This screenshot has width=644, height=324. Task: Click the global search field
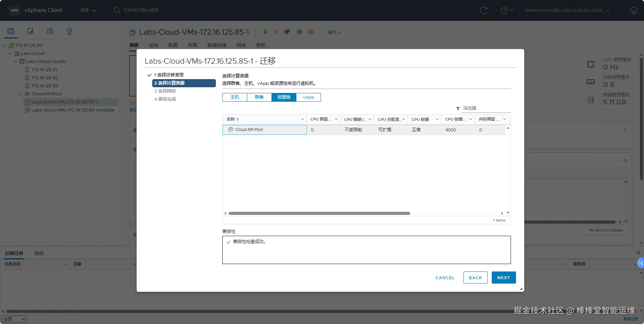click(141, 10)
